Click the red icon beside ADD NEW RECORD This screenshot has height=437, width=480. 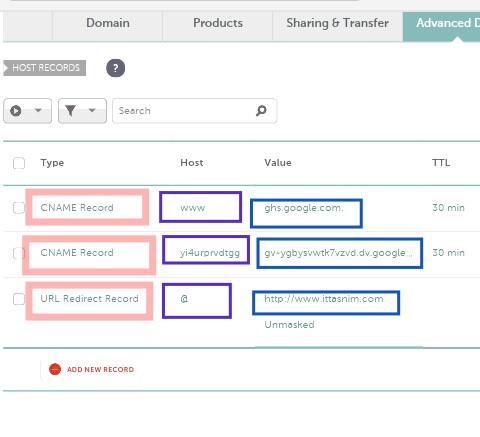[x=55, y=369]
